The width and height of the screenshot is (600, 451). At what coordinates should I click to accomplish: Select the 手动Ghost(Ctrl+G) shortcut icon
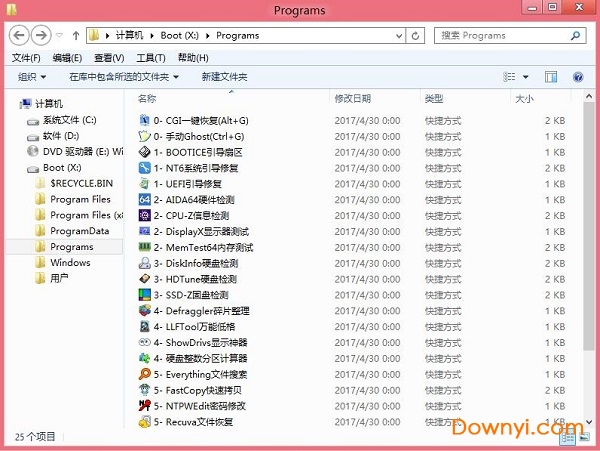144,136
